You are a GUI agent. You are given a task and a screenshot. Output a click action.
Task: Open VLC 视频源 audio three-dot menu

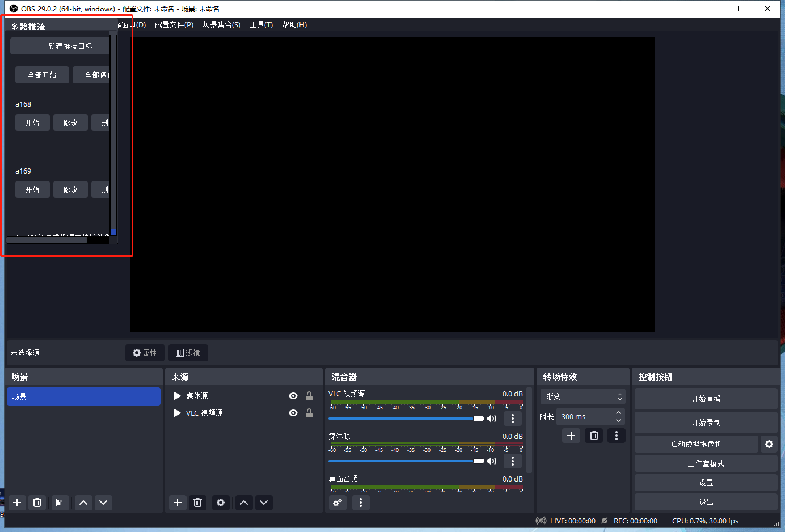point(513,419)
